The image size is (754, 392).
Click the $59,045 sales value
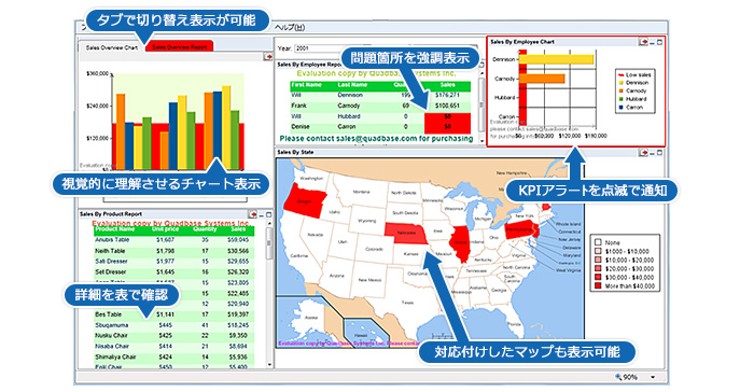tap(238, 240)
